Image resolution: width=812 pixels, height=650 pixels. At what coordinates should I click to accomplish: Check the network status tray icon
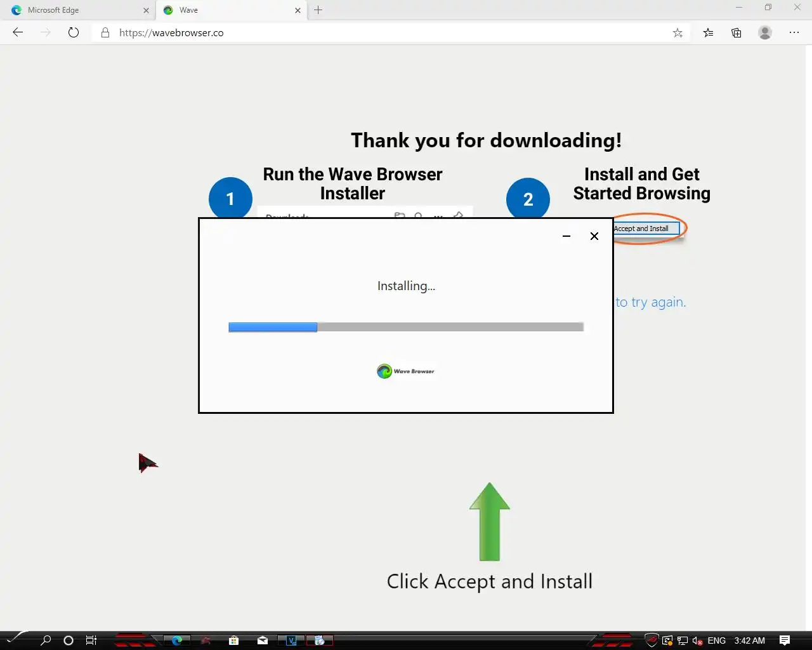tap(683, 640)
